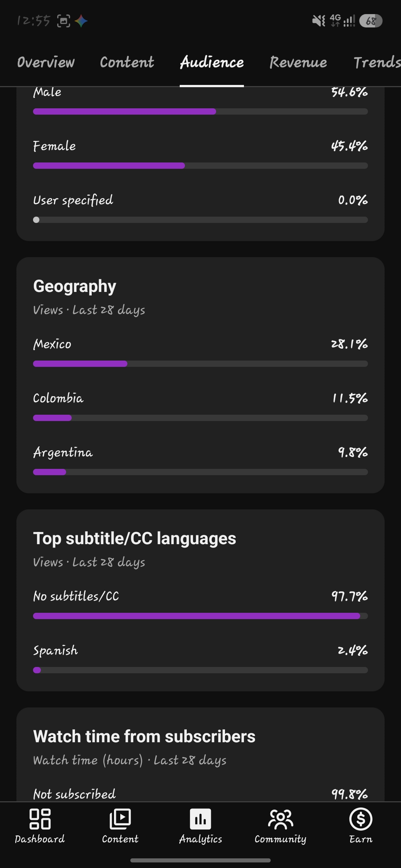Tap the Mexico views progress bar

pos(200,364)
